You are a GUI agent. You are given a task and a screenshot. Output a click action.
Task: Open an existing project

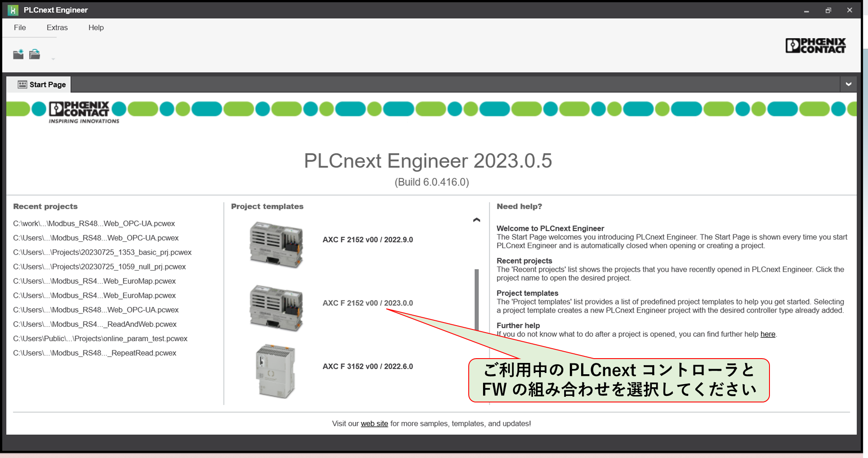[35, 54]
